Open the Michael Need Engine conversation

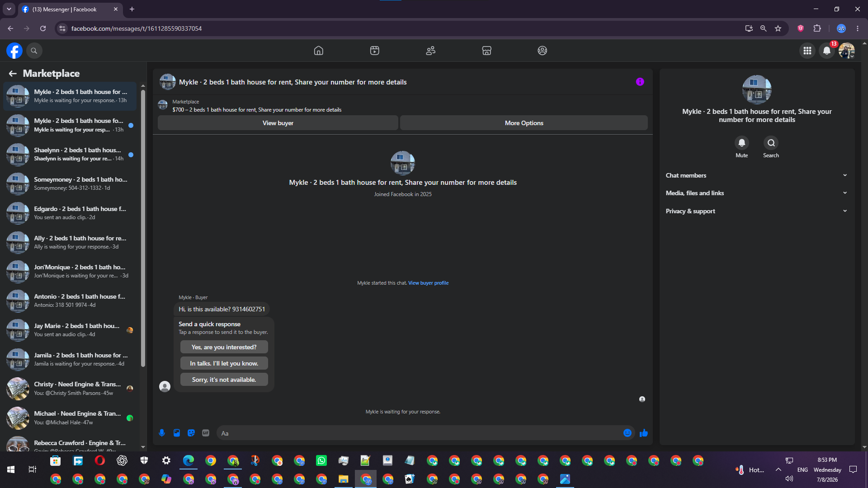pos(70,418)
